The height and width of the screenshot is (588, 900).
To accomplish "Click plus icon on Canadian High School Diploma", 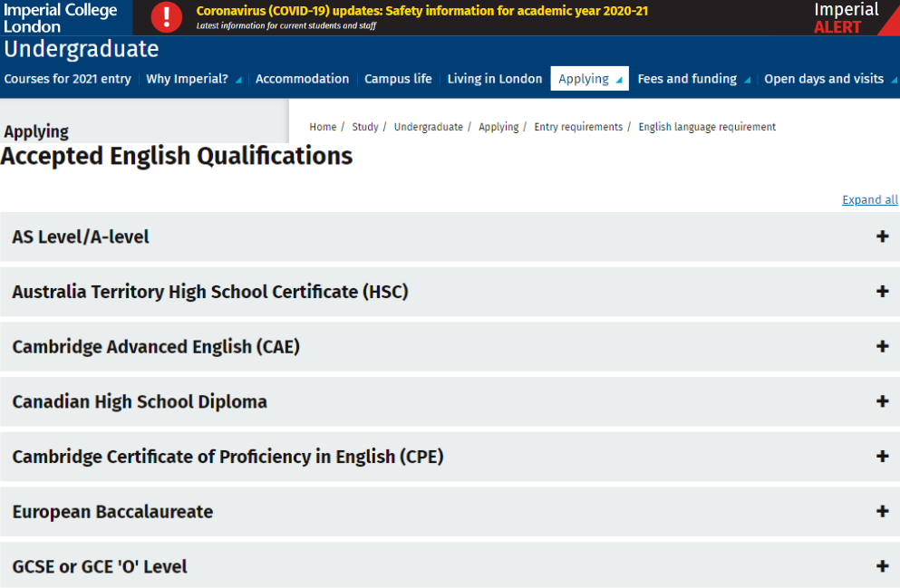I will (x=882, y=401).
